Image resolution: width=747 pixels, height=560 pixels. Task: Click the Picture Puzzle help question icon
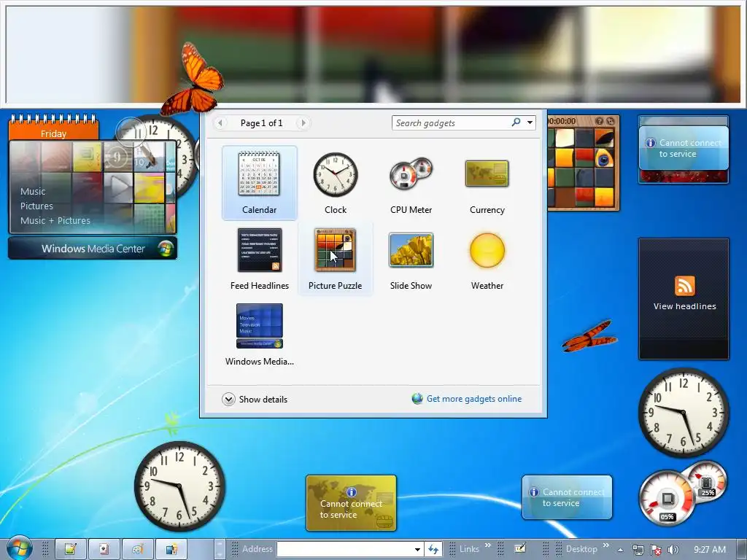pyautogui.click(x=600, y=121)
